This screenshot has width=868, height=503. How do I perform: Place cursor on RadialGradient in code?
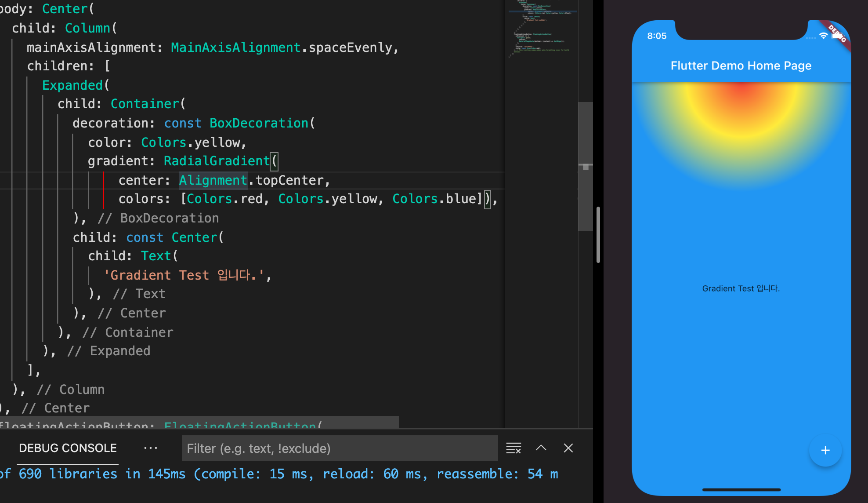tap(216, 161)
